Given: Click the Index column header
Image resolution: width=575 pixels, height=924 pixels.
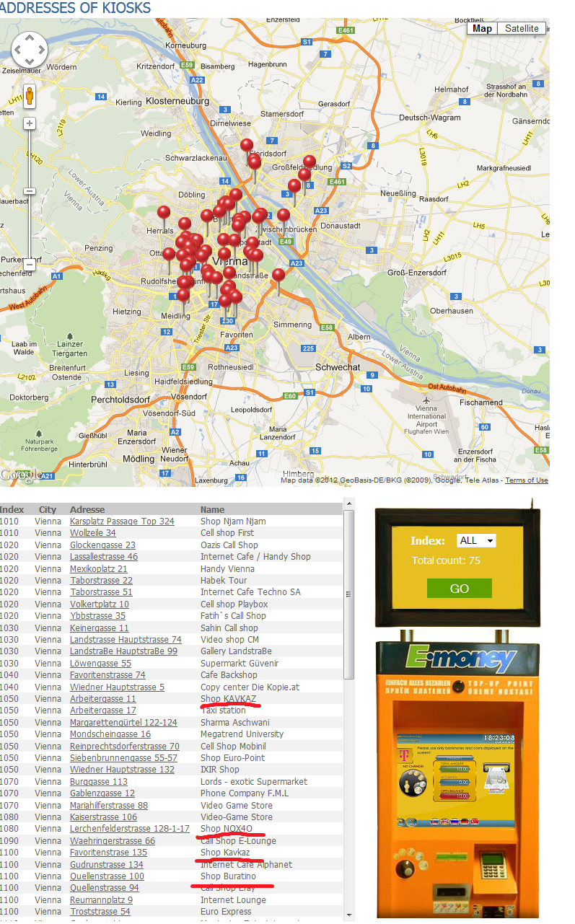Looking at the screenshot, I should [x=12, y=510].
